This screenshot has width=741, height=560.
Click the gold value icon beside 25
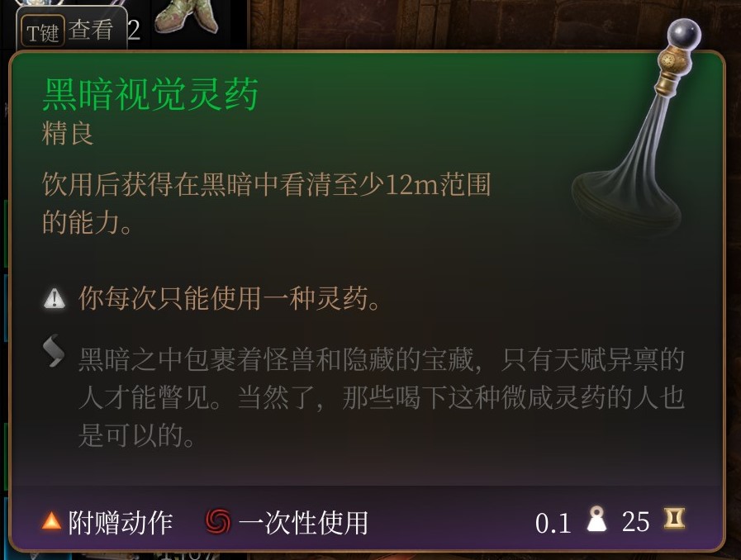coord(674,519)
